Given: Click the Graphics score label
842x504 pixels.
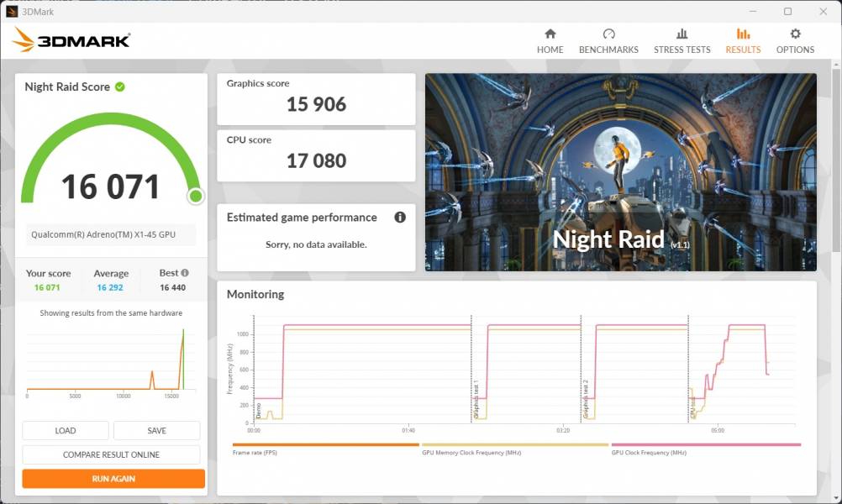Looking at the screenshot, I should point(258,83).
